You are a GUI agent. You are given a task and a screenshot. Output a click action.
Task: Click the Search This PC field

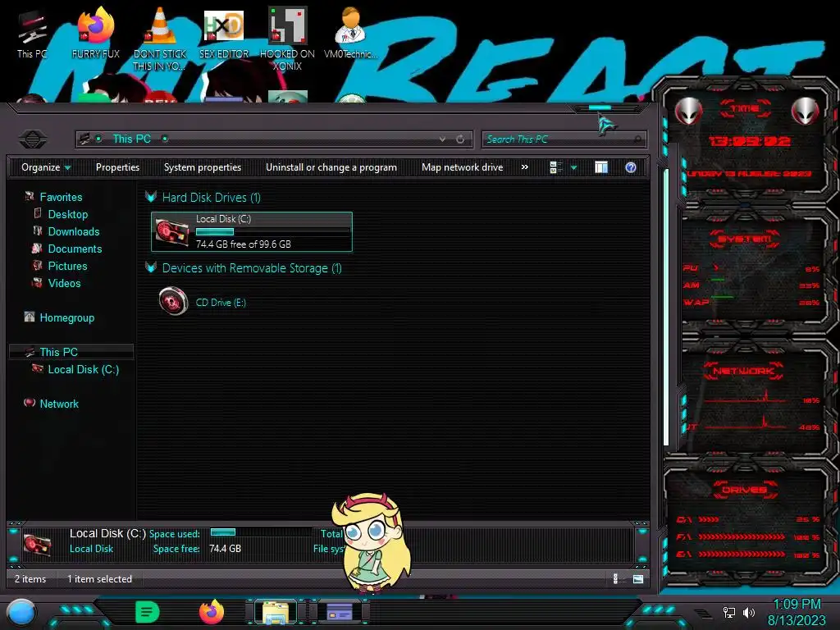click(x=564, y=139)
